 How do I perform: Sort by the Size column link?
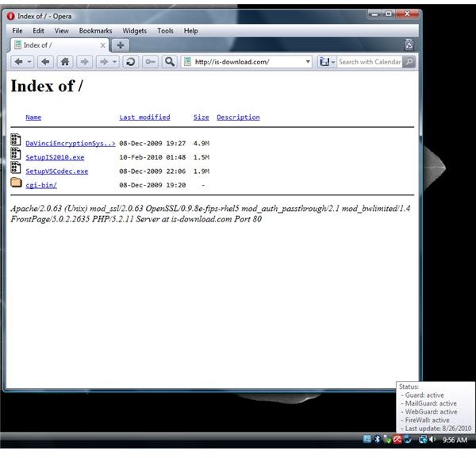tap(202, 117)
